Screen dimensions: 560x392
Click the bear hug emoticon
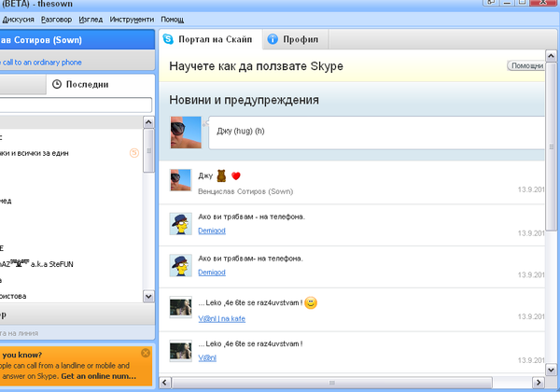(x=221, y=175)
